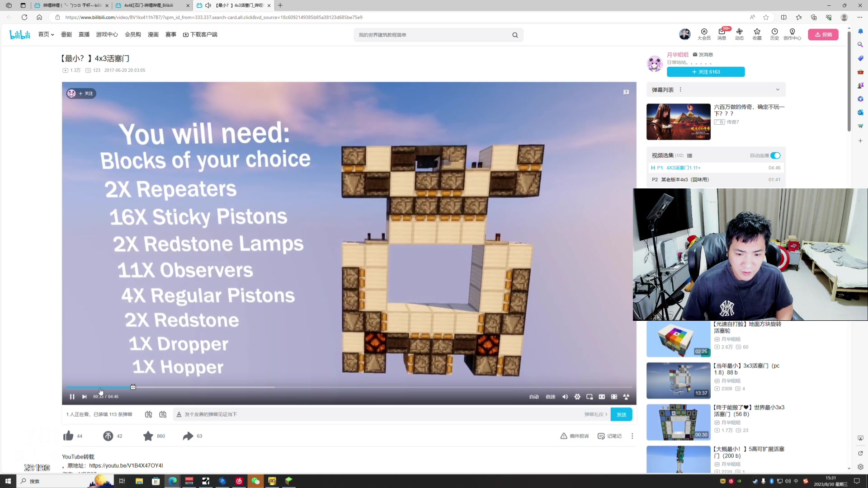Open danmaku font style A icon
The height and width of the screenshot is (488, 868).
point(179,414)
